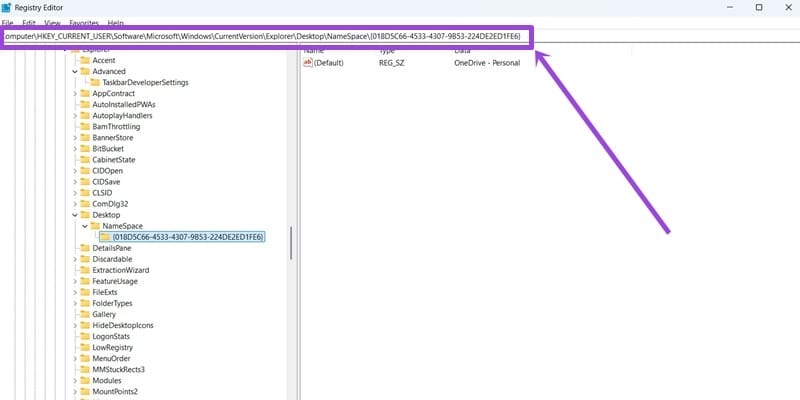Click the tree pane vertical scrollbar

[292, 243]
